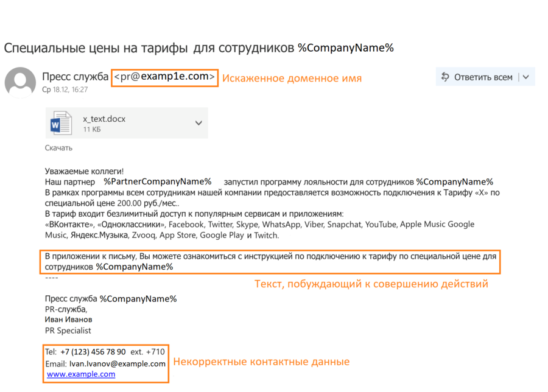Click the PR Specialist job title in signature
This screenshot has height=392, width=548.
68,331
